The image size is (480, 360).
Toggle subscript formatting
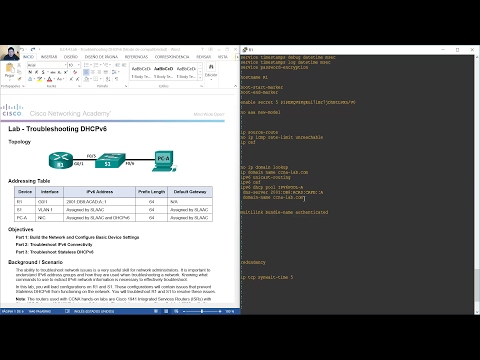(59, 72)
